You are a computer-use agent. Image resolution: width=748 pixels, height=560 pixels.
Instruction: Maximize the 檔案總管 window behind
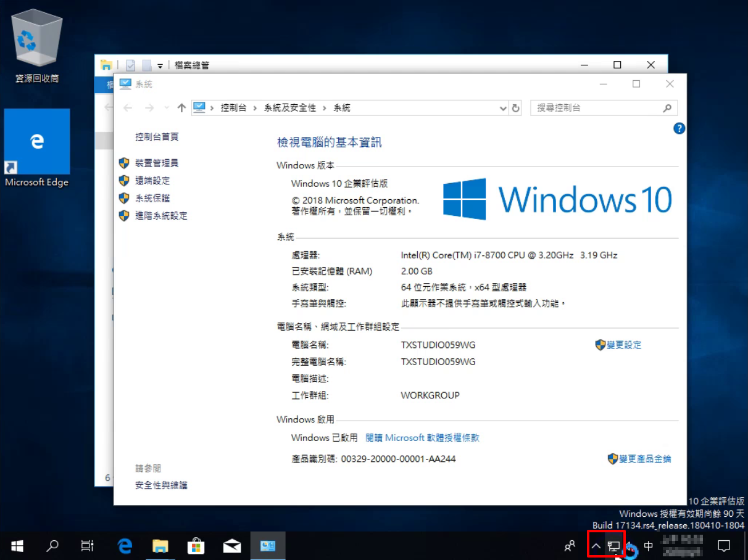(x=617, y=65)
